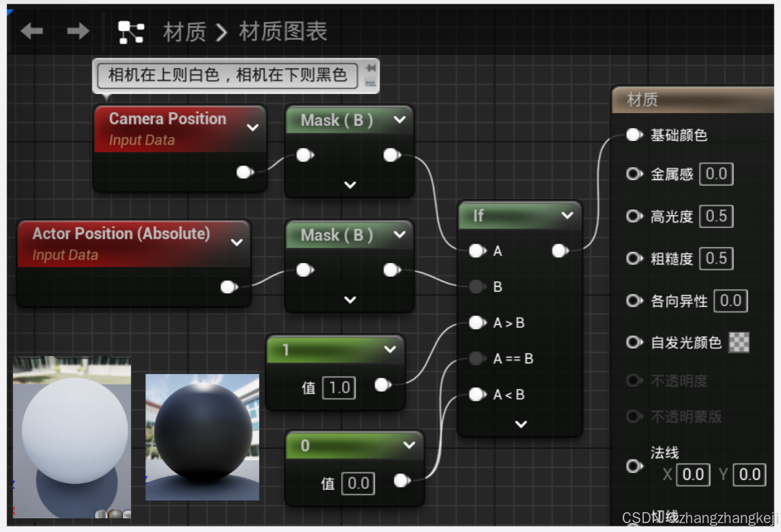Edit the 高光度 value 0.5
Viewport: 781px width, 532px height.
pos(716,216)
